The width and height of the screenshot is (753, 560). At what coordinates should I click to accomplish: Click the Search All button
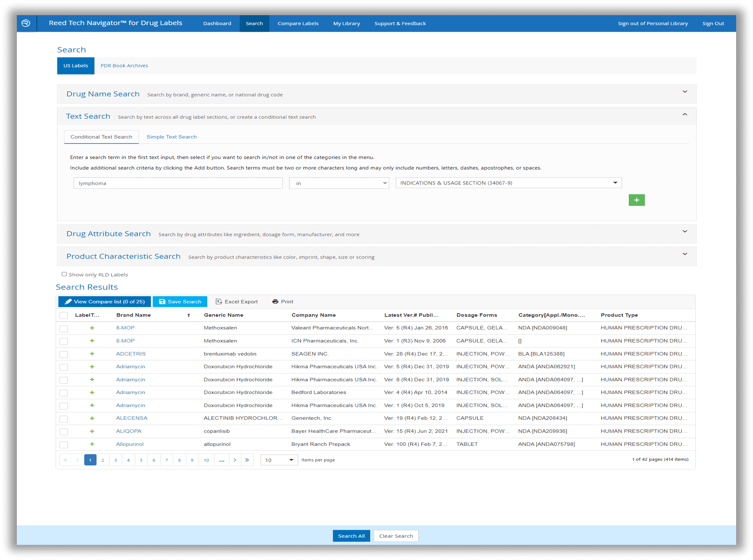(x=351, y=536)
